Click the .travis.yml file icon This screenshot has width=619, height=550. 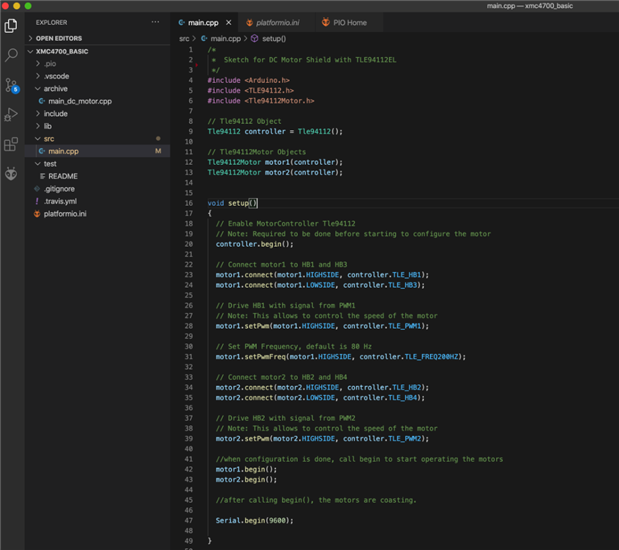coord(37,201)
